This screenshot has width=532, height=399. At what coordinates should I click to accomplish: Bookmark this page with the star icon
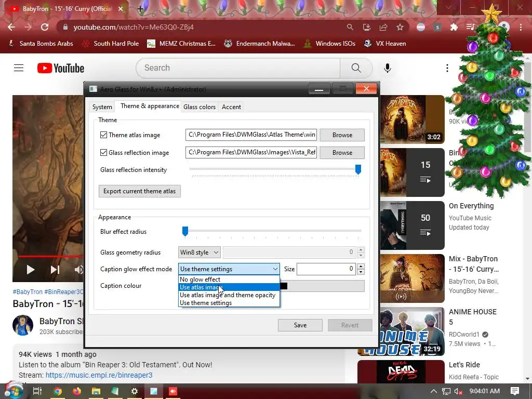(400, 27)
